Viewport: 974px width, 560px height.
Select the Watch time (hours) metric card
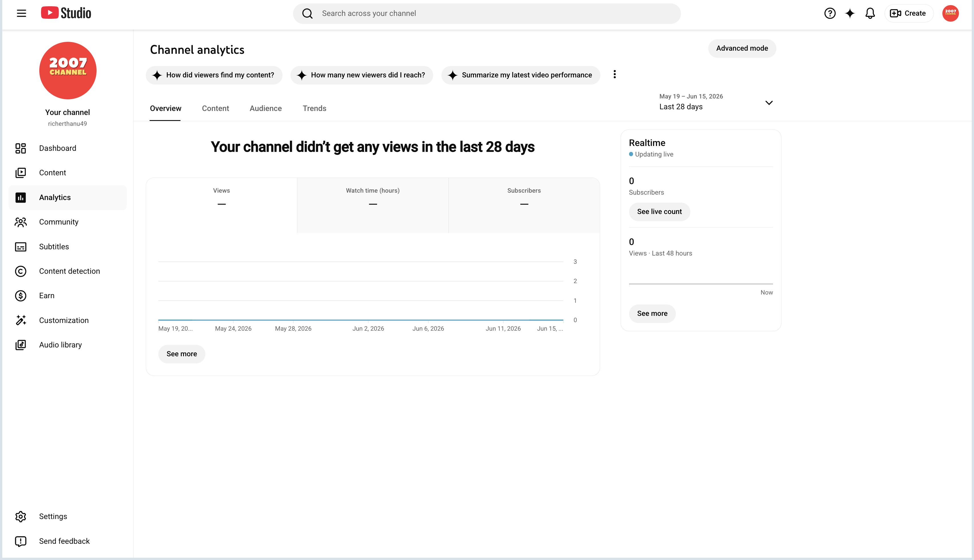[x=373, y=205]
